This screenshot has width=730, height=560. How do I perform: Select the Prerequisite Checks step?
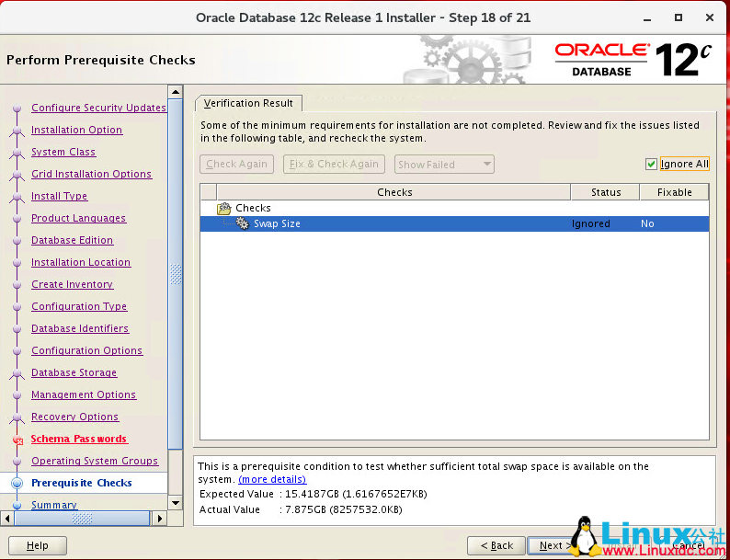pos(82,483)
